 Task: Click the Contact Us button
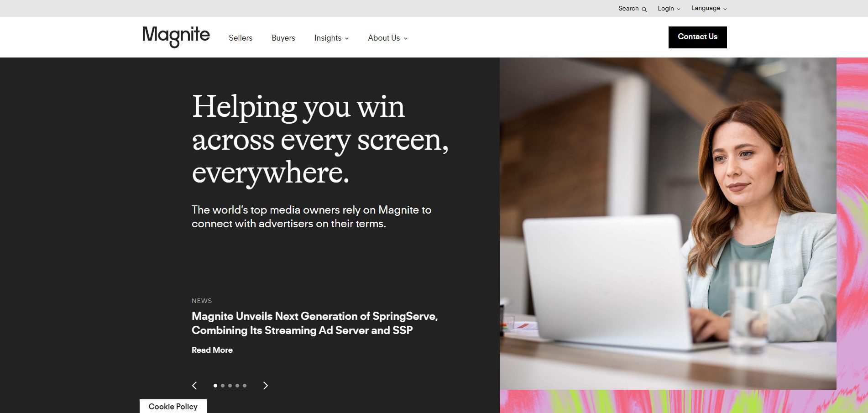(x=697, y=37)
